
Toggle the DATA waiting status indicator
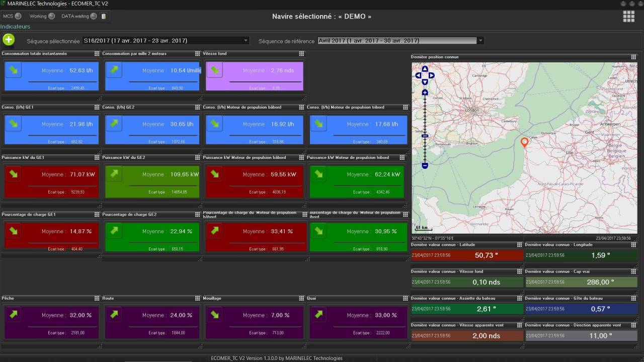[x=93, y=16]
